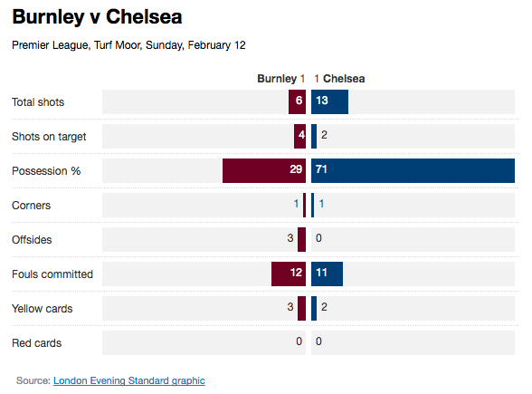Viewport: 532px width, 394px height.
Task: Click Chelsea's total shots bar showing 13
Action: point(329,101)
